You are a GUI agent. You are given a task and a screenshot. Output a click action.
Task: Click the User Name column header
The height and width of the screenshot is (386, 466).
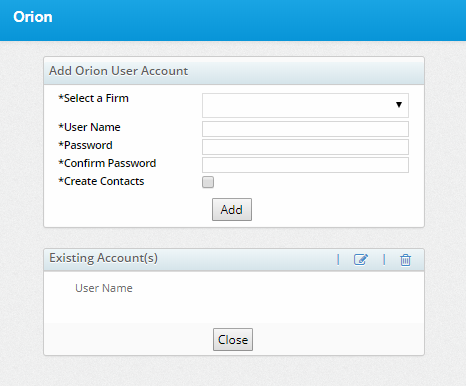[104, 288]
